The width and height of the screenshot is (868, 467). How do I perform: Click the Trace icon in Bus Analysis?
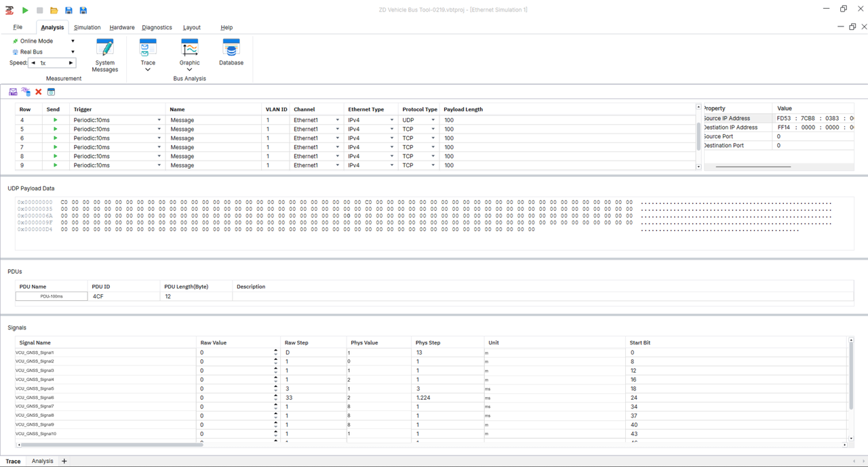tap(148, 49)
